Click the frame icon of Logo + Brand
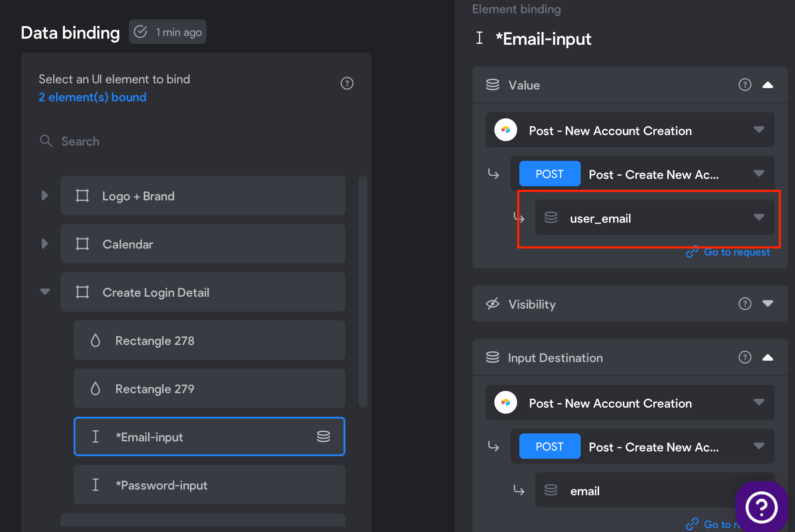The width and height of the screenshot is (795, 532). coord(82,195)
